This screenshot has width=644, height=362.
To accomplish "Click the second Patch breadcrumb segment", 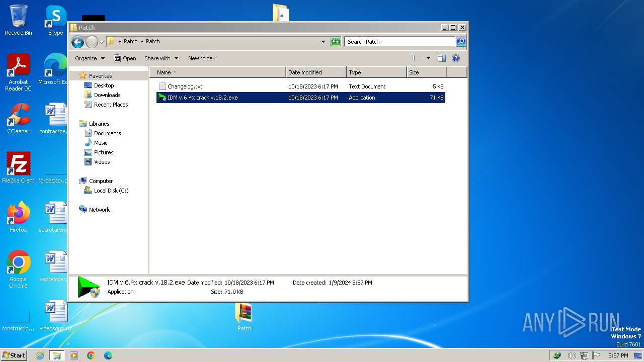I will tap(152, 42).
